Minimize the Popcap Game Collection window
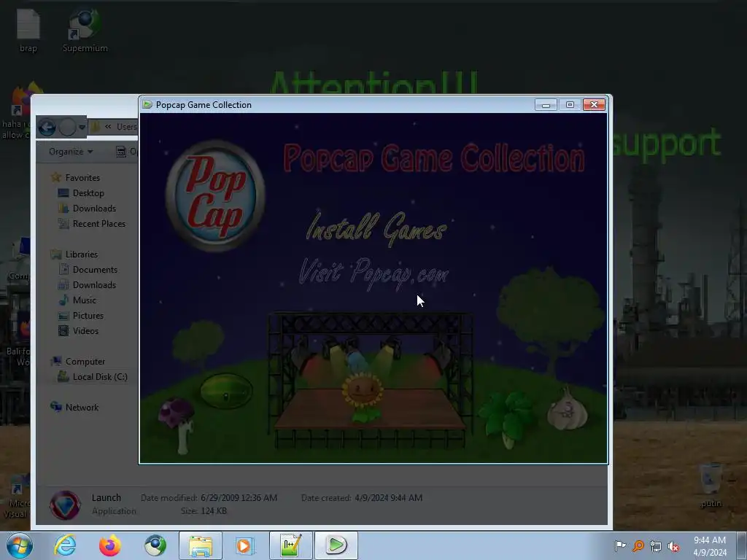The width and height of the screenshot is (747, 560). [x=546, y=105]
